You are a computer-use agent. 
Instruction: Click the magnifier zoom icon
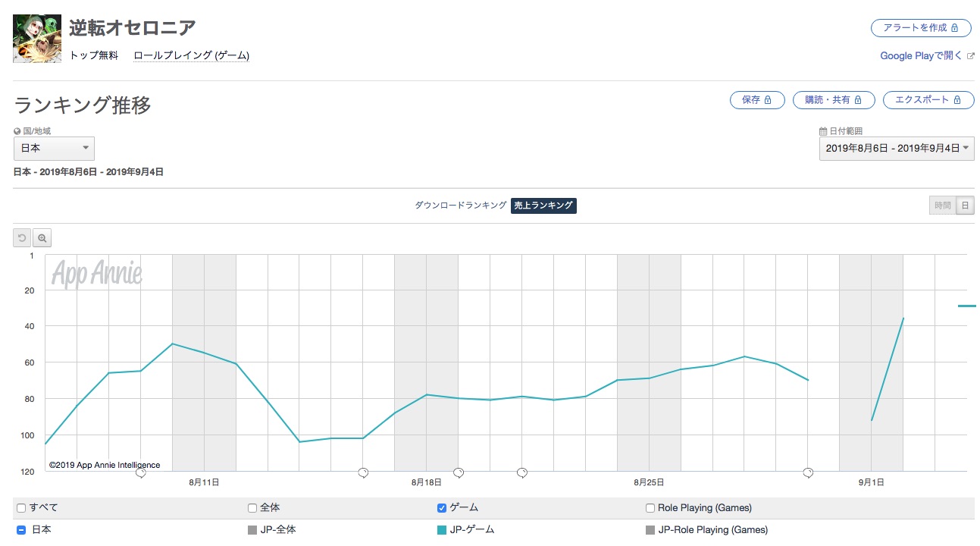(x=42, y=238)
